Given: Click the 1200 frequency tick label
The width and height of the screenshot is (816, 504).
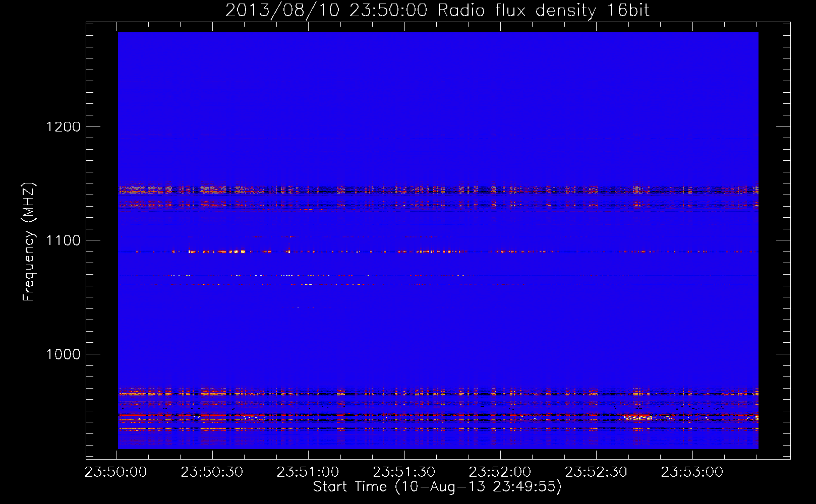Looking at the screenshot, I should 63,127.
